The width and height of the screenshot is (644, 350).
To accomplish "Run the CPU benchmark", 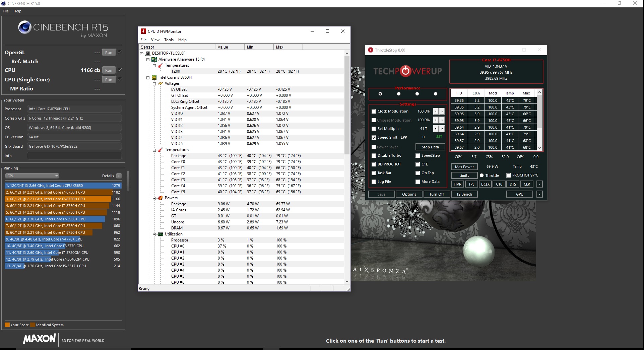I will [109, 70].
